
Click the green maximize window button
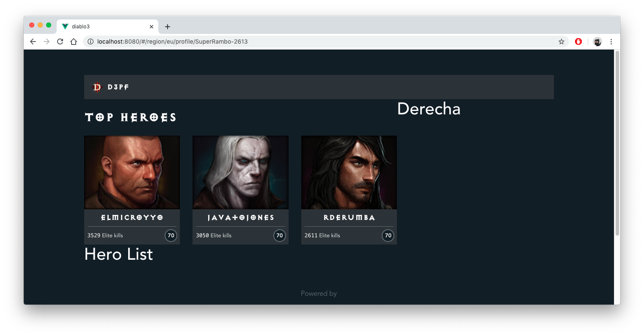(49, 25)
